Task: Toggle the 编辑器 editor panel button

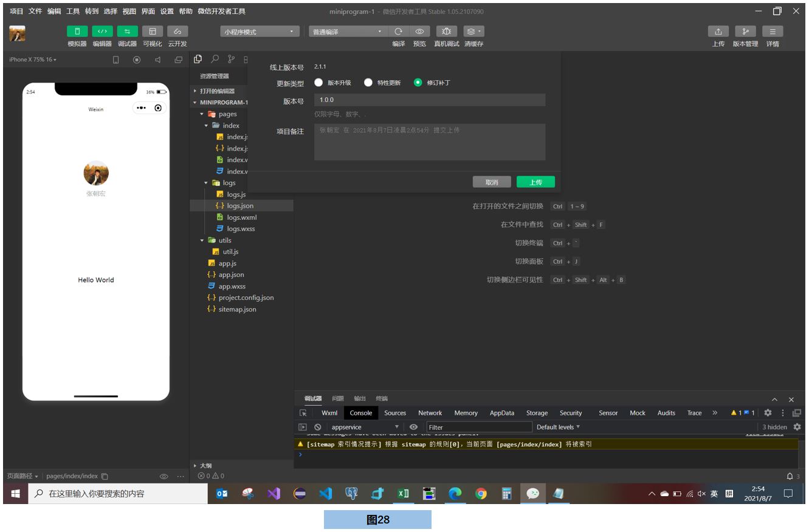Action: 102,31
